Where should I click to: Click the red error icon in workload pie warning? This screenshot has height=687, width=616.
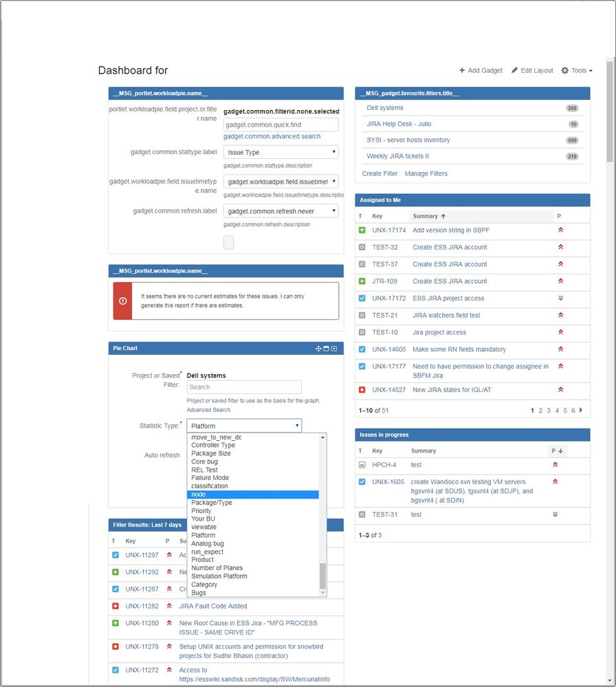pyautogui.click(x=122, y=301)
